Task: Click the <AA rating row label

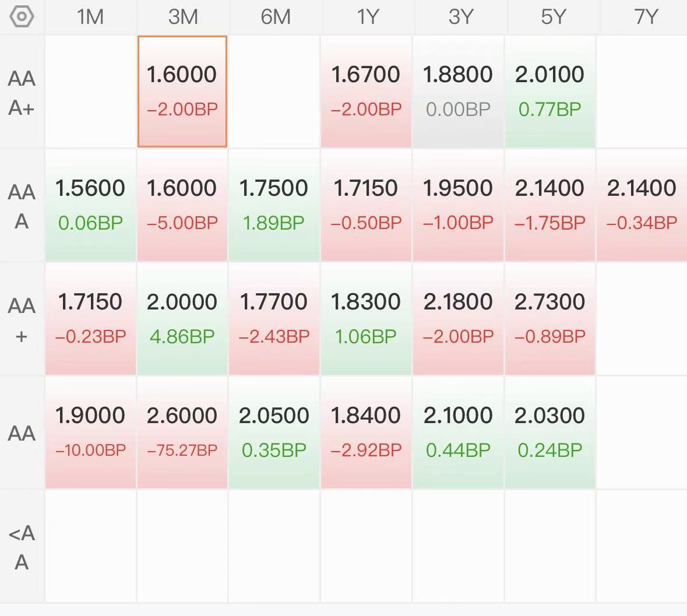Action: [22, 547]
